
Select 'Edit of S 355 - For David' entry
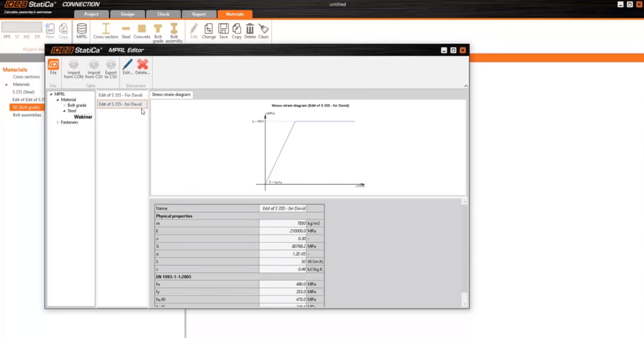click(122, 95)
